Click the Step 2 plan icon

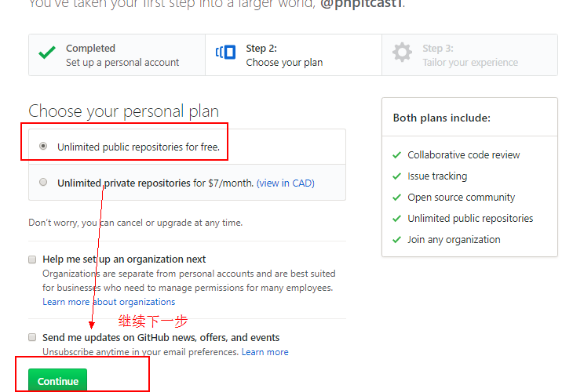tap(226, 53)
